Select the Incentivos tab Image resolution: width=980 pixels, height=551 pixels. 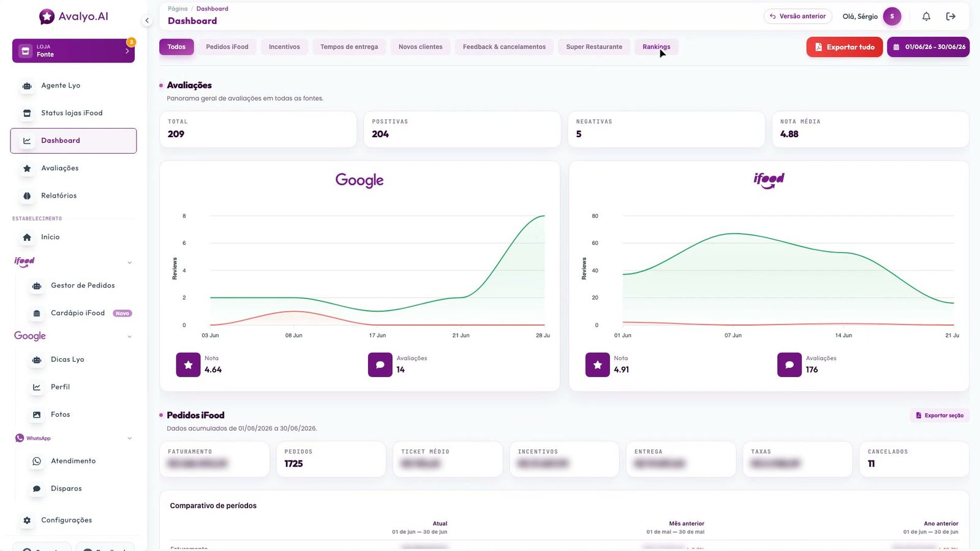[x=284, y=47]
